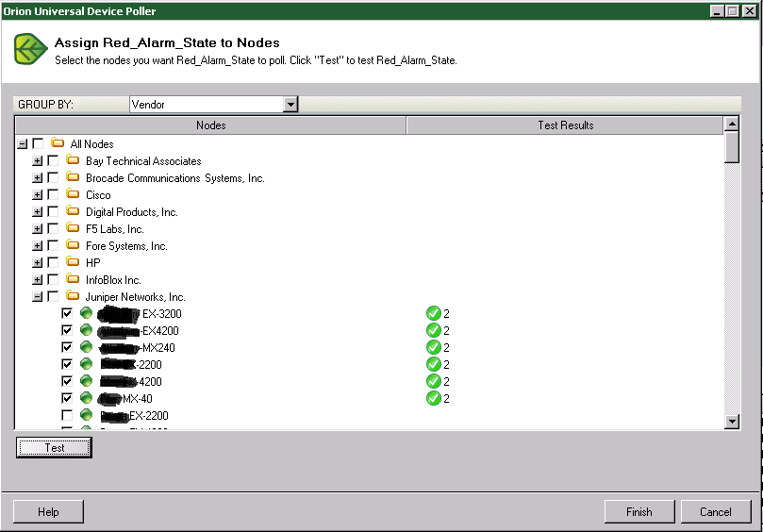Click the Brocade Communications Systems folder icon
Image resolution: width=763 pixels, height=532 pixels.
73,177
